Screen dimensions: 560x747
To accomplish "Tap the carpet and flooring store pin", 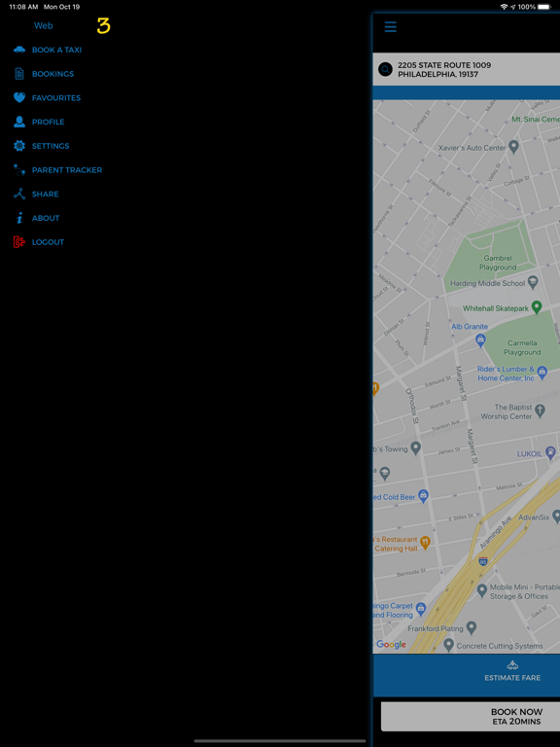I will 420,608.
